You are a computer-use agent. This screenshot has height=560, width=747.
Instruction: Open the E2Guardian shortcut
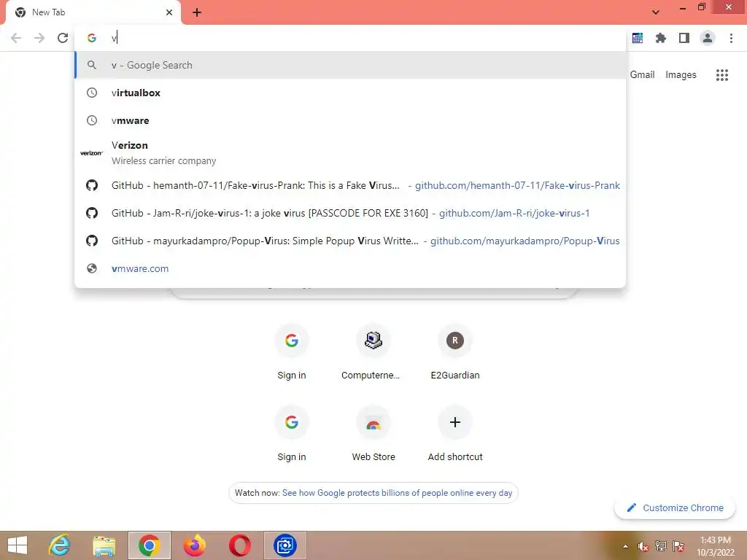coord(455,352)
